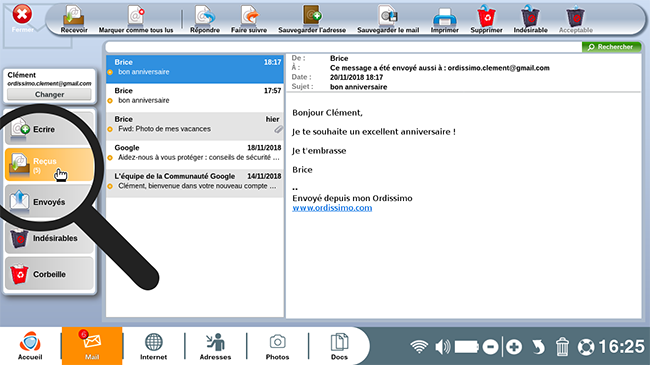Open the Reçus inbox folder
This screenshot has width=650, height=365.
pyautogui.click(x=49, y=165)
